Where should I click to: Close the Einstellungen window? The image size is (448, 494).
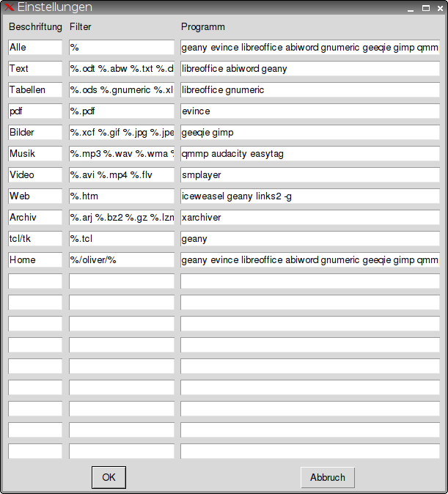[441, 9]
